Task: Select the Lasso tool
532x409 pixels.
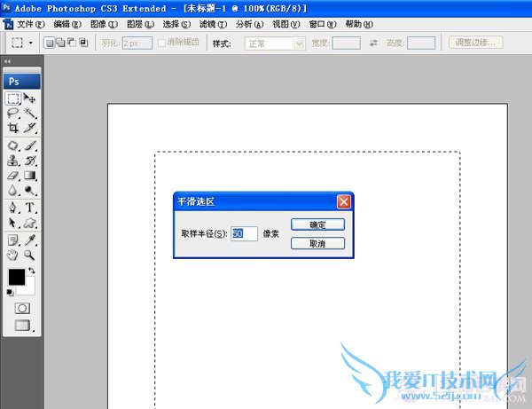Action: (x=13, y=113)
